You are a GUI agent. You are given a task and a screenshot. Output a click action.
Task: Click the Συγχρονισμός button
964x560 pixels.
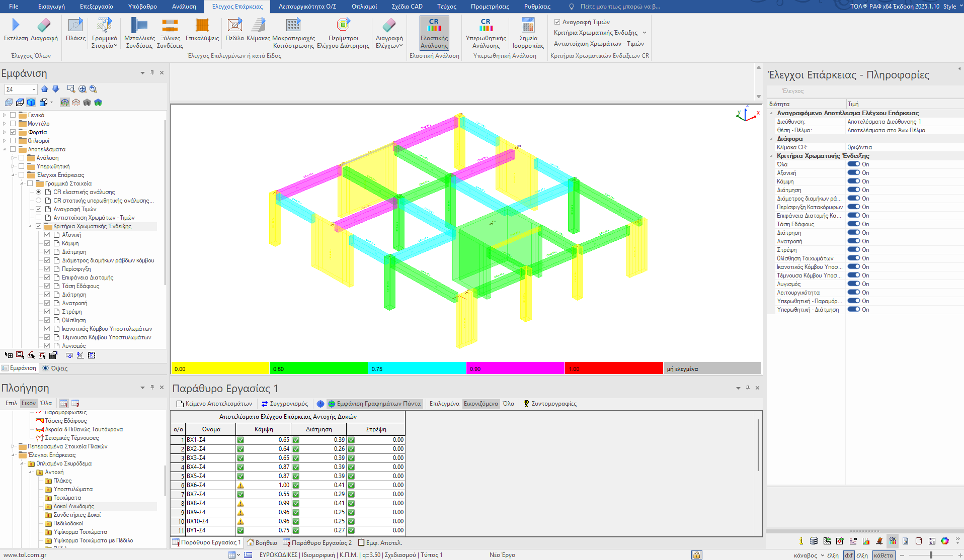point(285,404)
